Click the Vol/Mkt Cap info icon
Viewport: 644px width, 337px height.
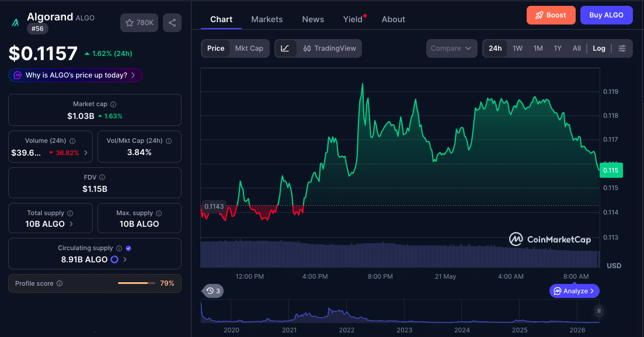tap(168, 141)
